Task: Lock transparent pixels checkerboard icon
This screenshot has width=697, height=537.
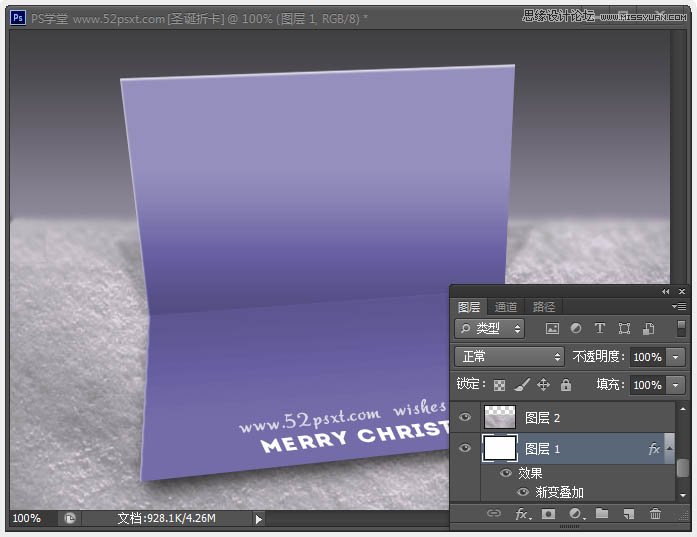Action: (499, 385)
